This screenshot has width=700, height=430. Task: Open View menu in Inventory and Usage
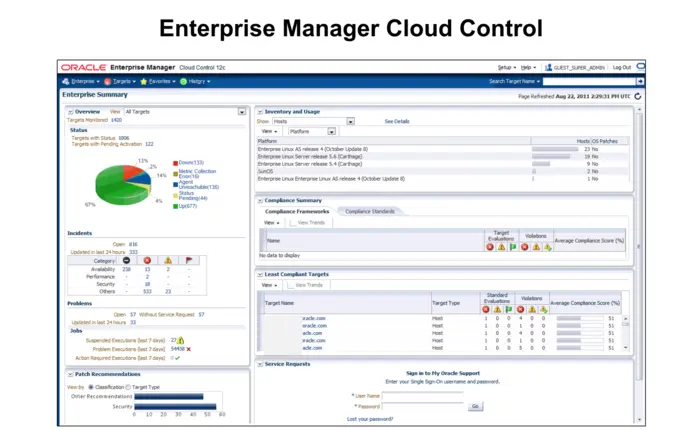tap(269, 132)
